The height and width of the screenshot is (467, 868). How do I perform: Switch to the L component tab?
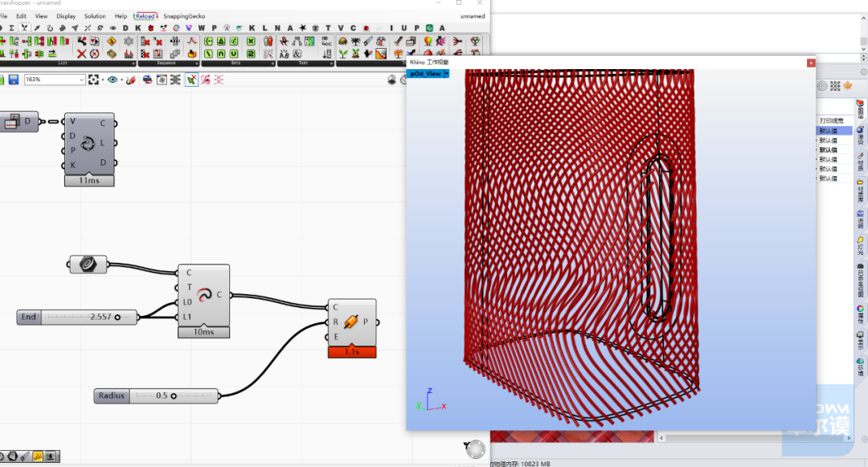tap(264, 27)
